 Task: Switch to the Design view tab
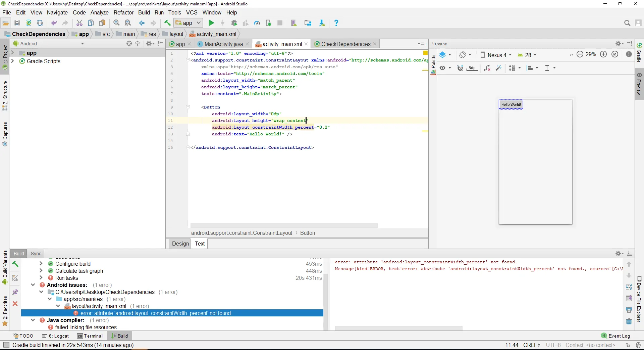180,244
